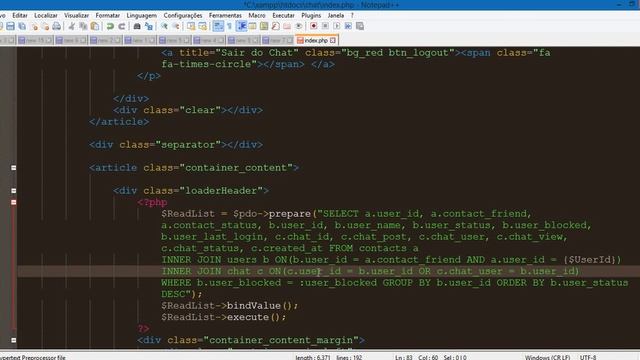Toggle the Indent Guide toolbar button
Screen dimensions: 640x360
point(241,26)
